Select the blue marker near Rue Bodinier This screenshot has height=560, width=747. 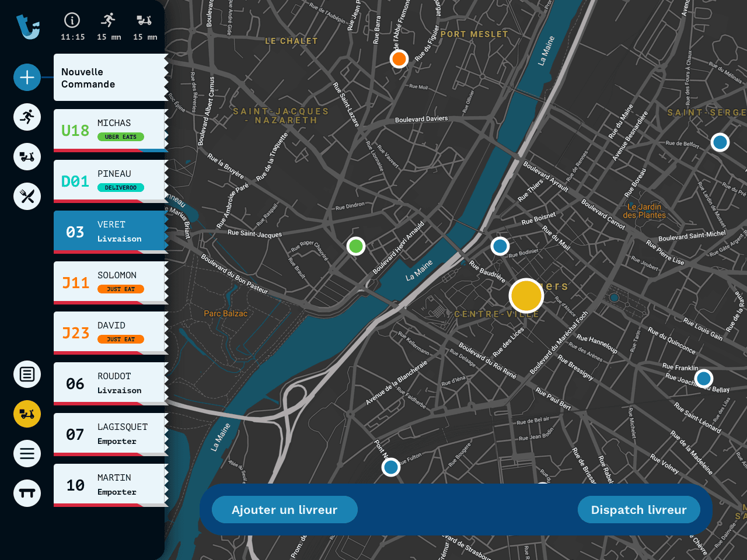(500, 246)
